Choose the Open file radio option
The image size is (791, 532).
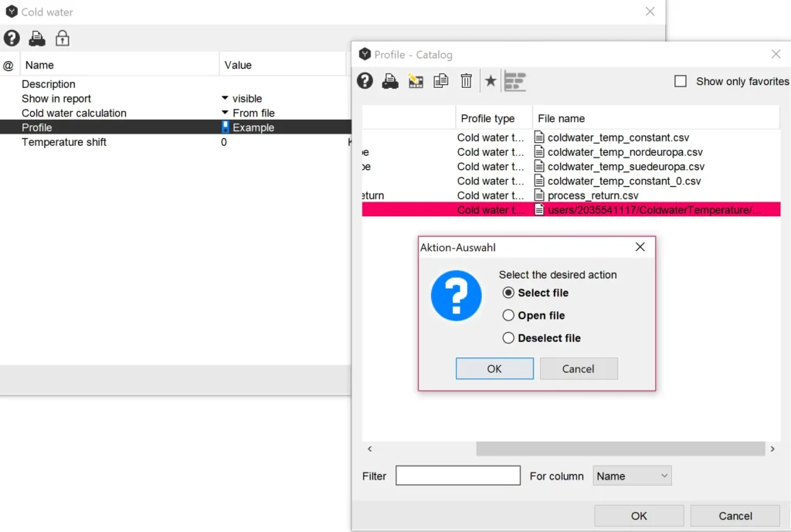(x=508, y=315)
